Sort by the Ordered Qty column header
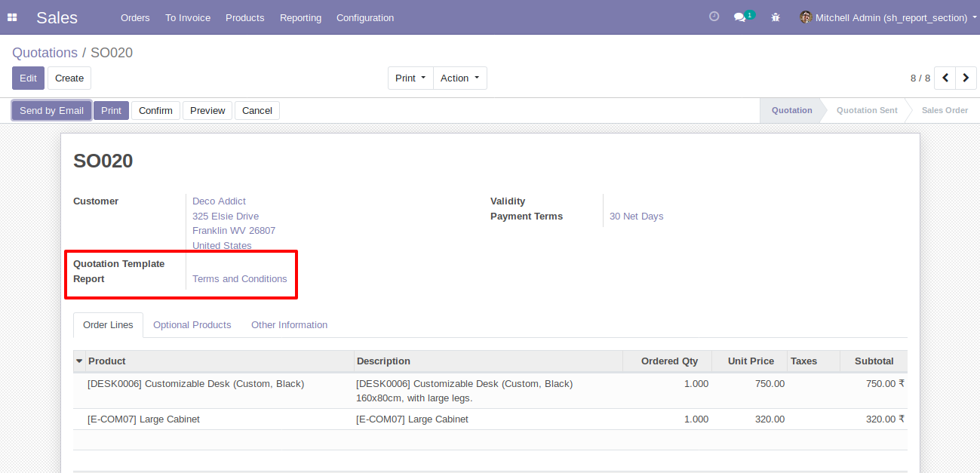 pos(668,361)
